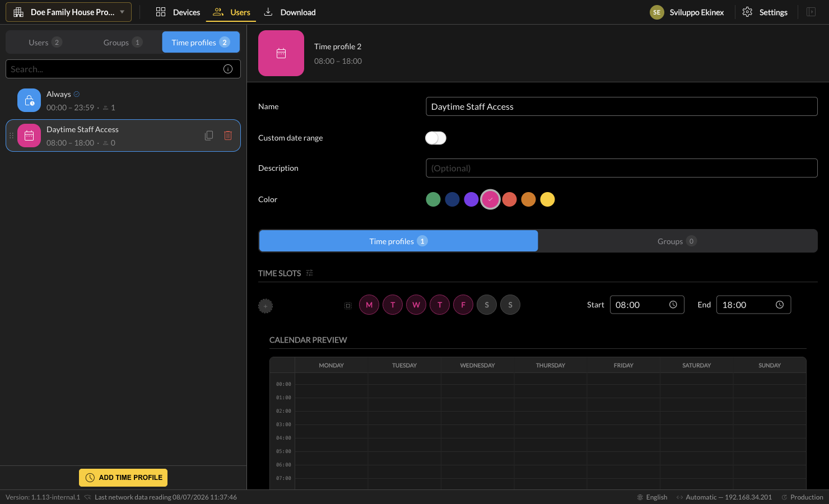
Task: Click the SE user avatar
Action: 656,12
